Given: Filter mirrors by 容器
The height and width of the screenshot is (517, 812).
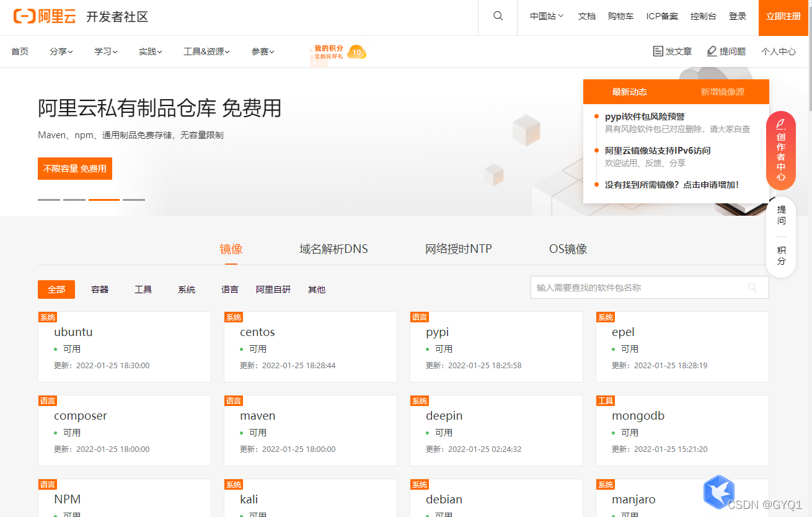Looking at the screenshot, I should (100, 289).
